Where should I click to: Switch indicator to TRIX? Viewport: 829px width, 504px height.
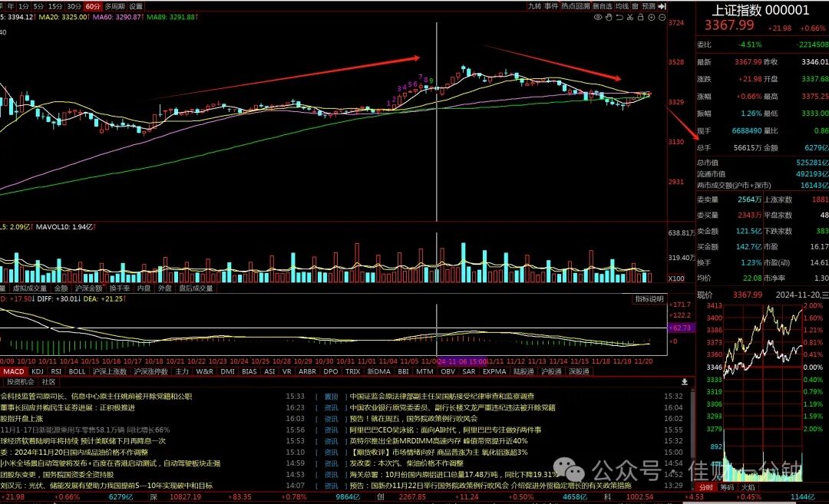click(x=352, y=371)
